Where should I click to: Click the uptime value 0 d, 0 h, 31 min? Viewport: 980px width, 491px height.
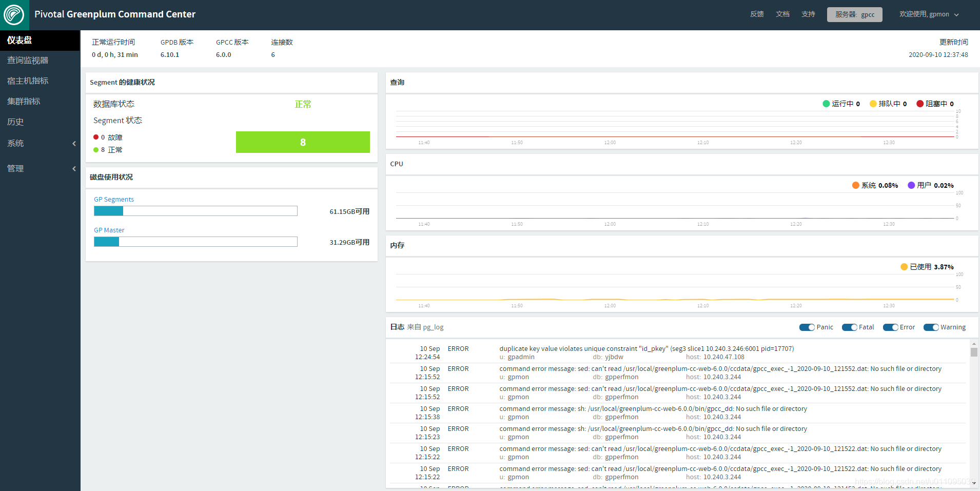(115, 55)
